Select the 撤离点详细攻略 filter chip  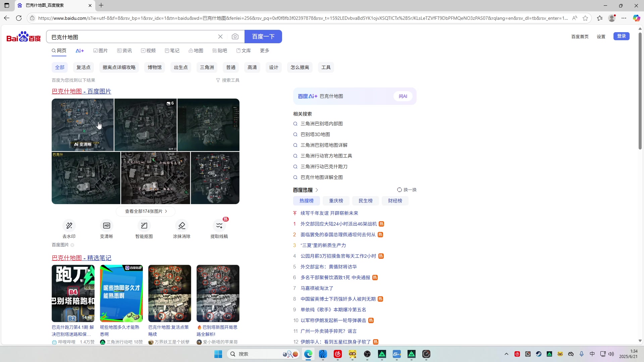119,67
